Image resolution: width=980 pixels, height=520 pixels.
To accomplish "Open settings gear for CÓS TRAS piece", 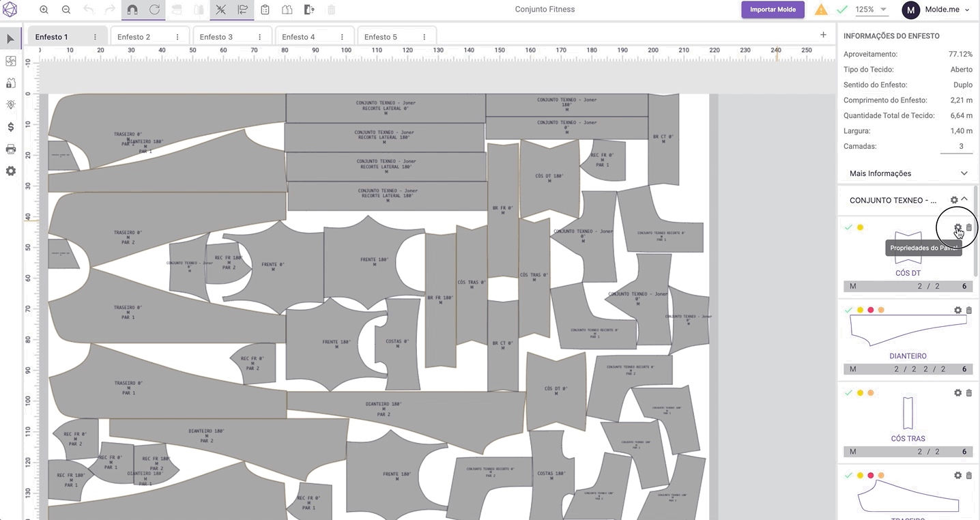I will 957,392.
